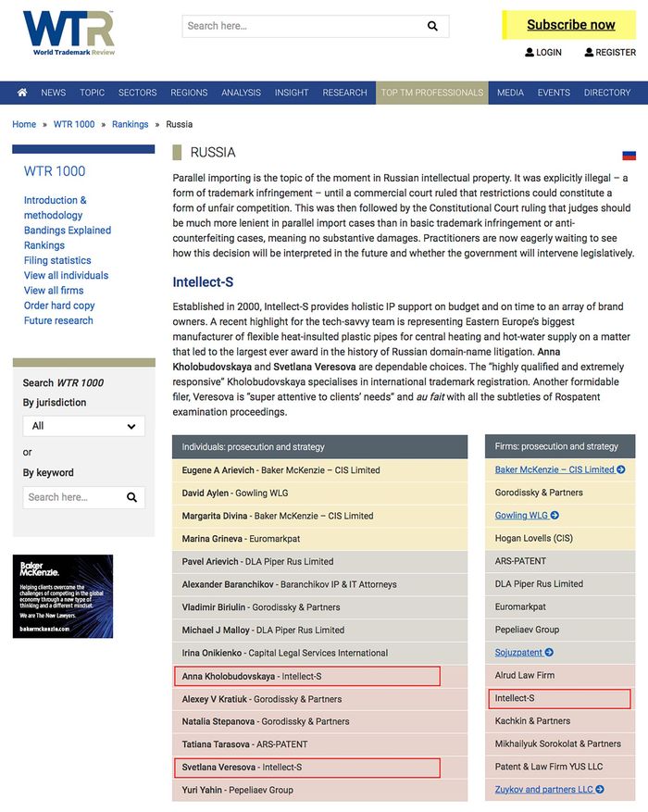The height and width of the screenshot is (812, 648).
Task: Click the LOGIN link
Action: tap(543, 52)
